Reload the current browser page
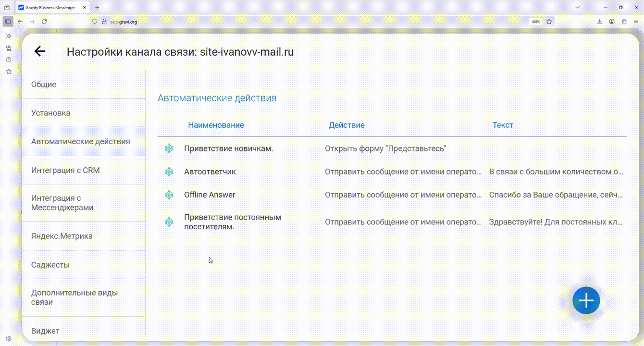Viewport: 644px width, 346px height. pyautogui.click(x=44, y=22)
